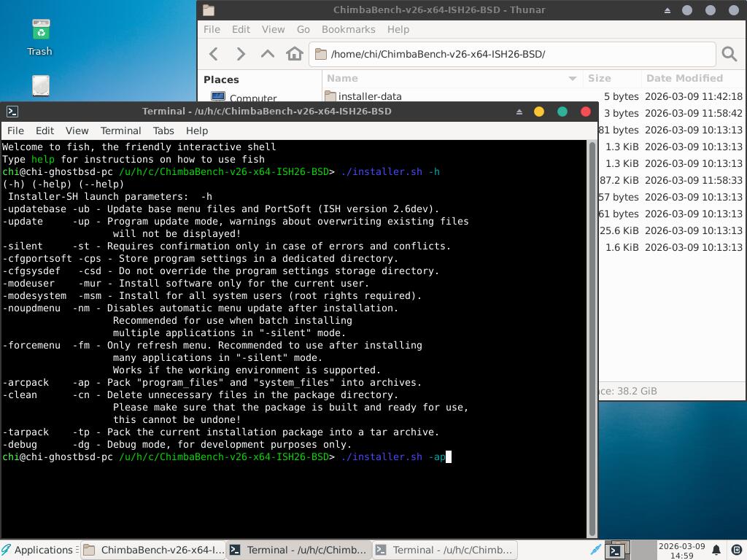Go back in Thunar file manager
Image resolution: width=747 pixels, height=560 pixels.
(214, 54)
